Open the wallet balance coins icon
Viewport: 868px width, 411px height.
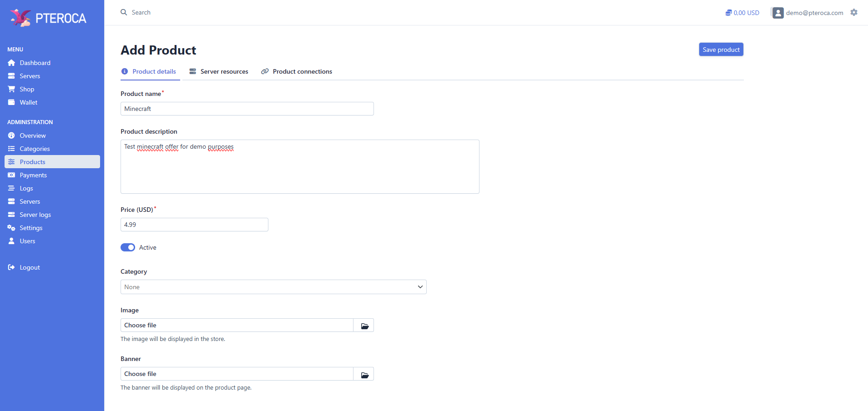pos(728,13)
